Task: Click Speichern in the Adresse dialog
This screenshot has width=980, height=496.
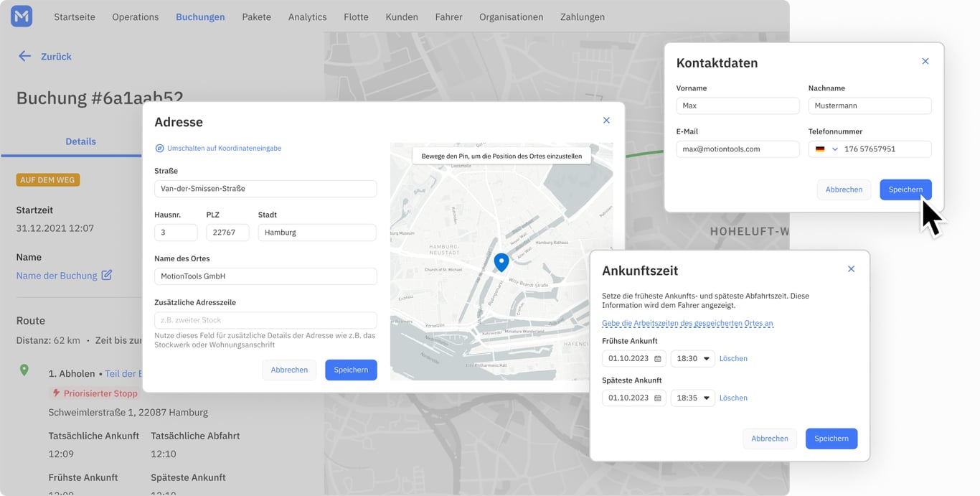Action: 351,370
